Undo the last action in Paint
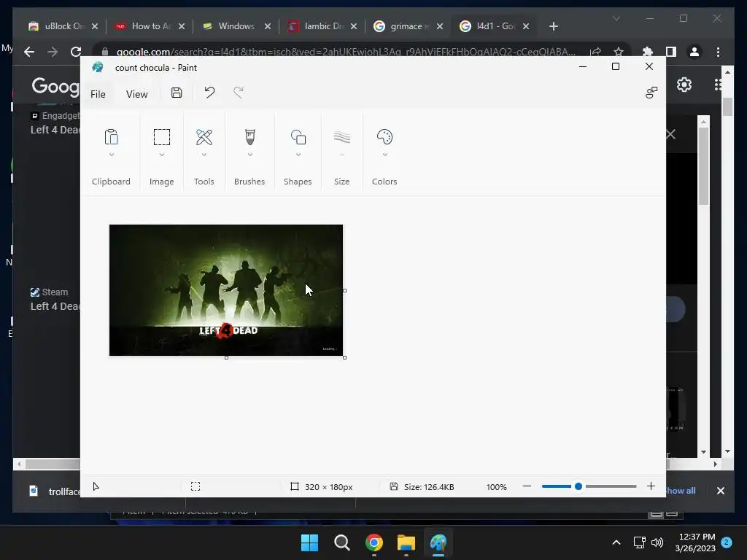 tap(209, 93)
